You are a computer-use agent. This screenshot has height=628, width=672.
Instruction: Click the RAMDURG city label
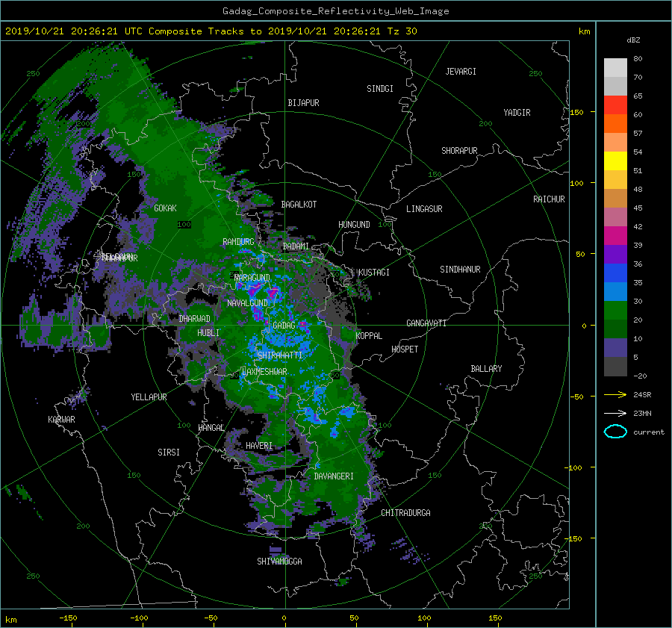[238, 242]
